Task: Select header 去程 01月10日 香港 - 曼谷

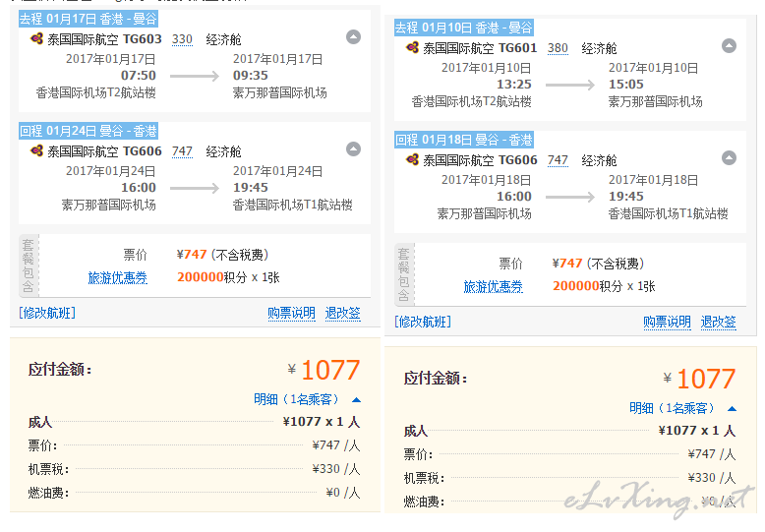Action: [464, 28]
